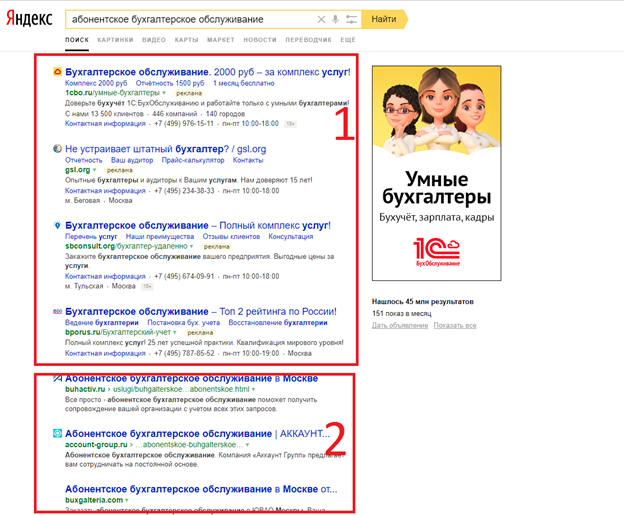Click the Умные бухгалтеры banner ad
Viewport: 624px width, 515px height.
tap(437, 173)
